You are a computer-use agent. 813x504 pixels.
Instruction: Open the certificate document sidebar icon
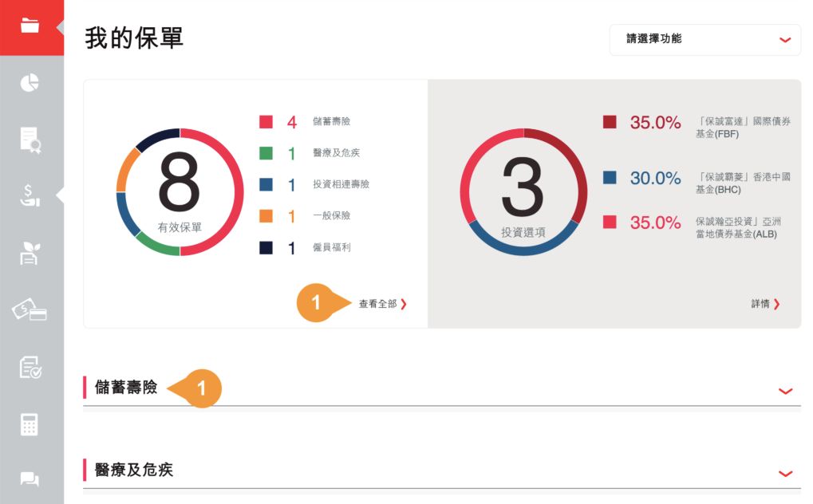[30, 140]
